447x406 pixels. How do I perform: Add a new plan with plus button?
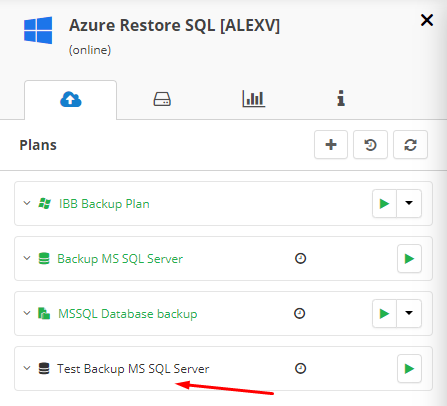click(x=331, y=145)
